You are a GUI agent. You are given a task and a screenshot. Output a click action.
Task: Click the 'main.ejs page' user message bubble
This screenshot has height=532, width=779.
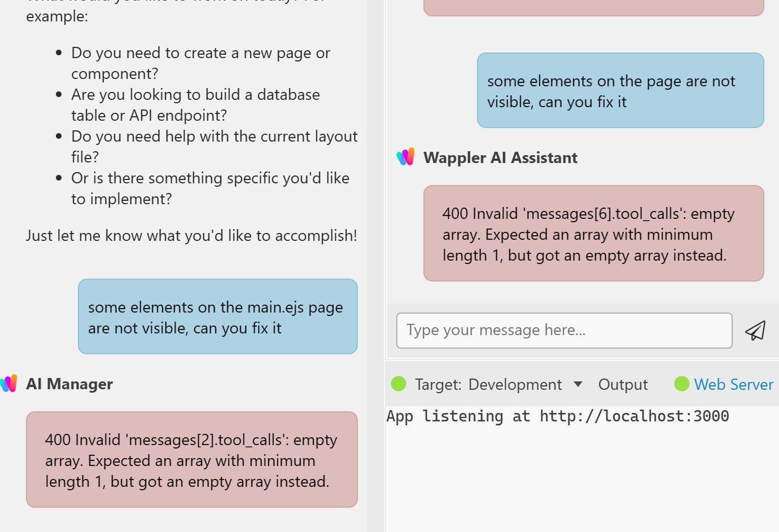[x=217, y=317]
